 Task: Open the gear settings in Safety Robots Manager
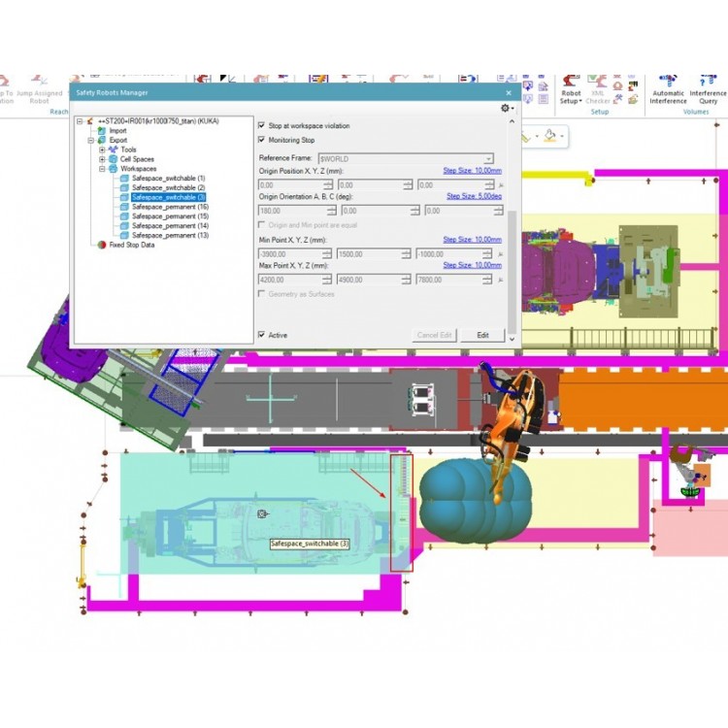506,108
